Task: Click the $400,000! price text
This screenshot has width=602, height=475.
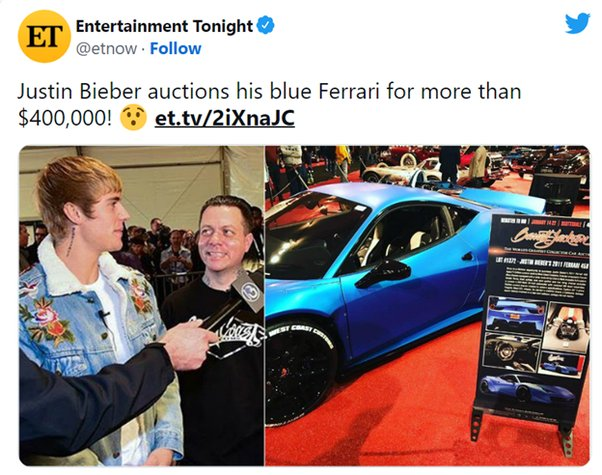Action: pyautogui.click(x=65, y=118)
